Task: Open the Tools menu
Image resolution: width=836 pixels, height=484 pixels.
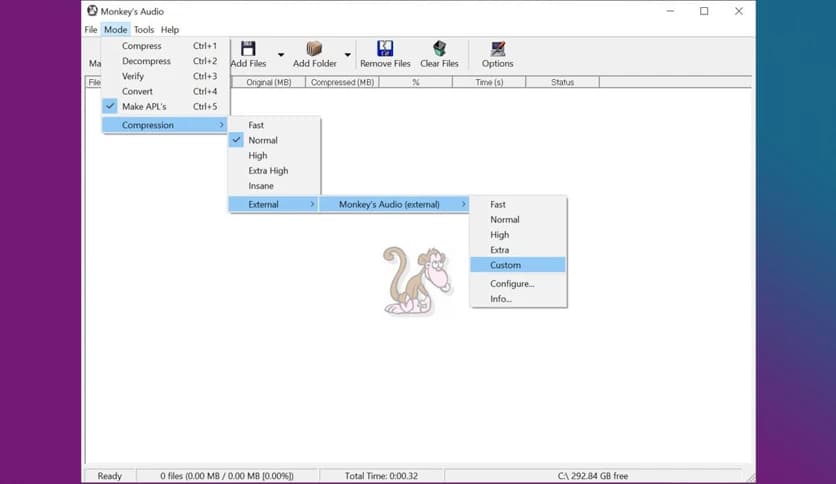Action: (x=144, y=30)
